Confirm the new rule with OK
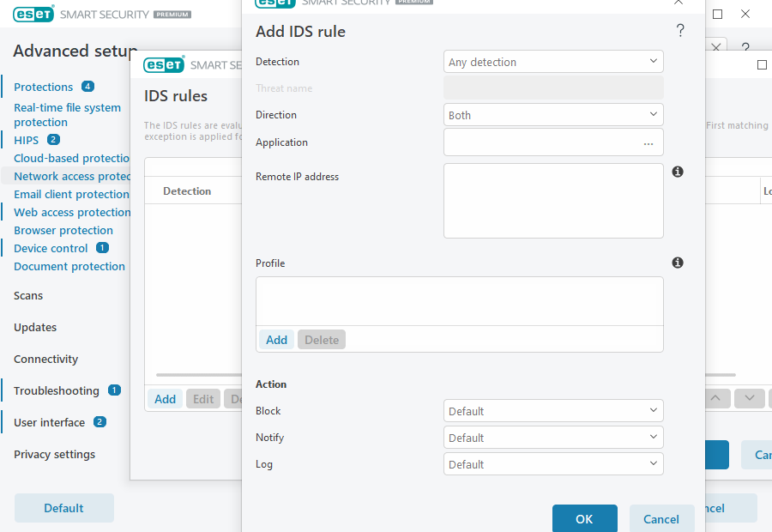772x532 pixels. point(584,518)
